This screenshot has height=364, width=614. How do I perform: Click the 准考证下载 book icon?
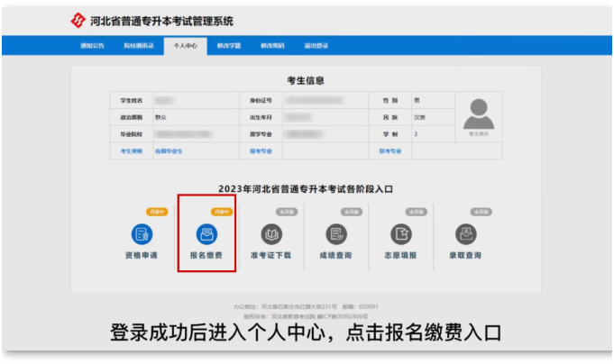click(x=271, y=234)
